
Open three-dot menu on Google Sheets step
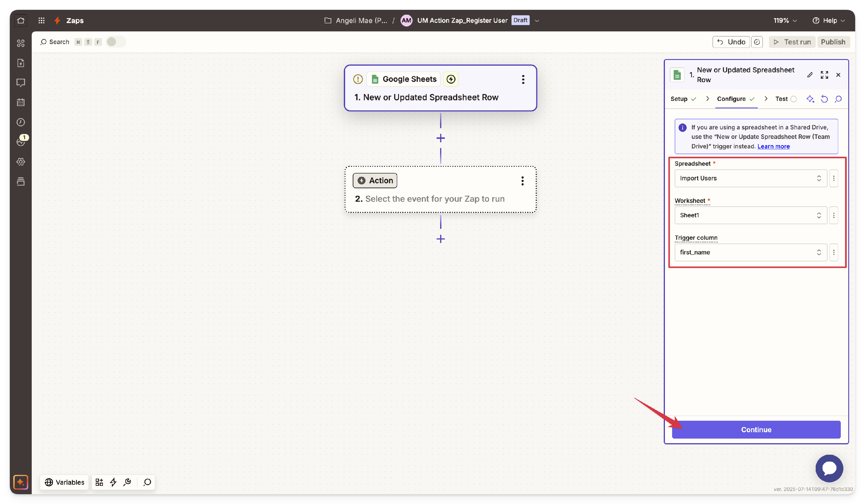click(523, 79)
